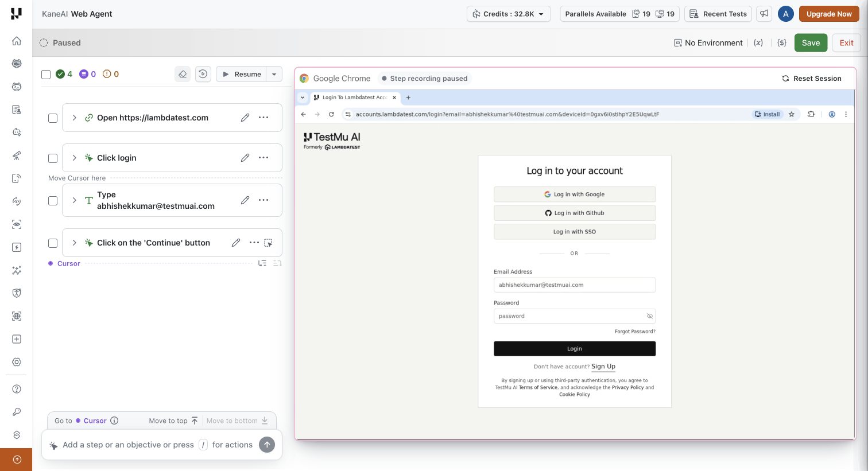Edit the Type email step with pencil icon
Viewport: 868px width, 471px height.
[245, 200]
